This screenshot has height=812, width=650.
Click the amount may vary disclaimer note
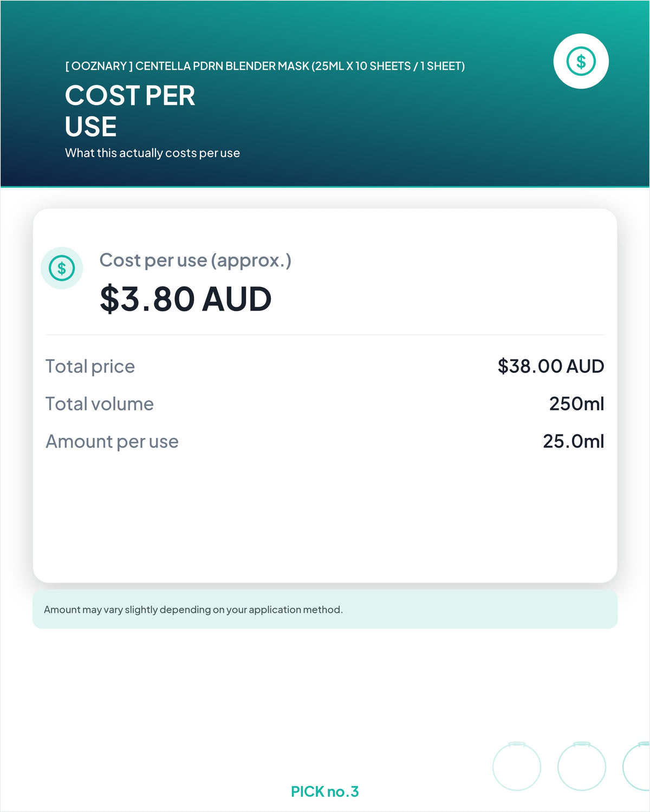tap(325, 610)
